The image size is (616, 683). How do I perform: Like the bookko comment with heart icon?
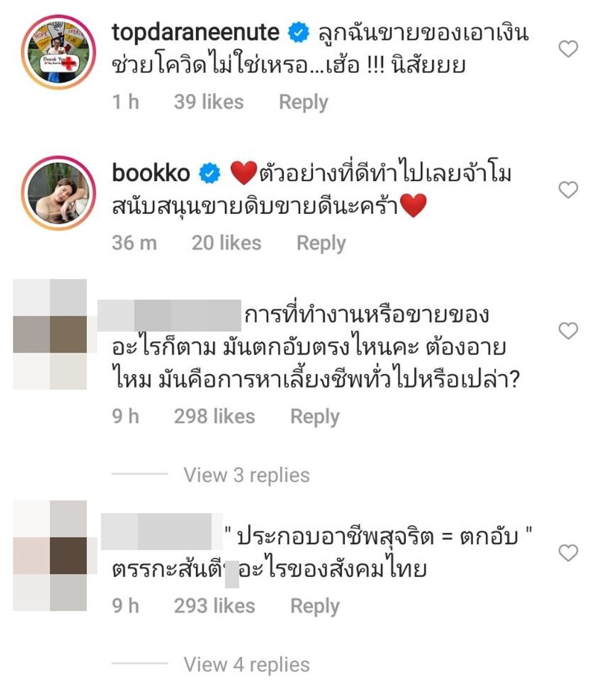pos(568,190)
